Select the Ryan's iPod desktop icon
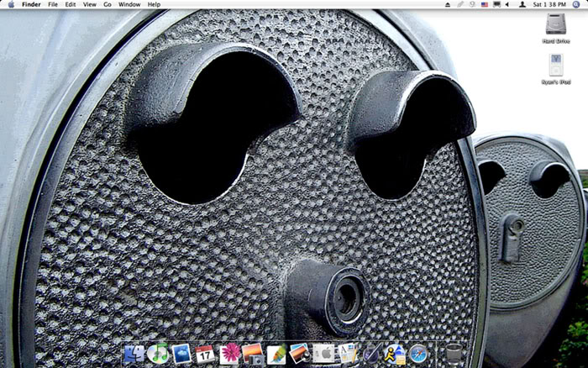Image resolution: width=588 pixels, height=368 pixels. pos(556,66)
